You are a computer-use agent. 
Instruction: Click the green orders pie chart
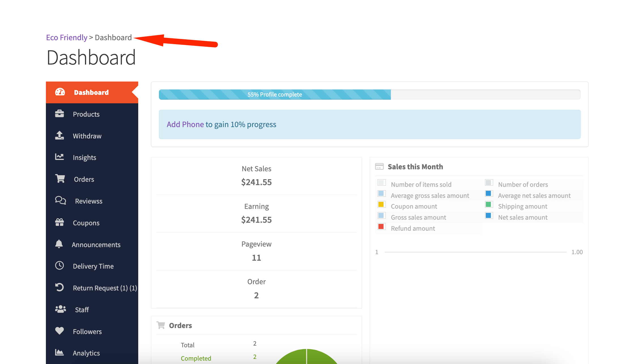[x=306, y=357]
